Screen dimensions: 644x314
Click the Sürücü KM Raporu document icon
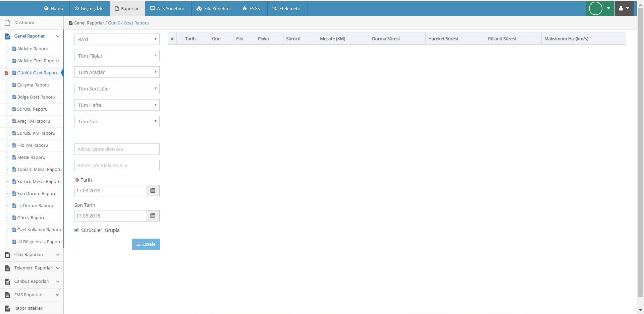point(14,133)
